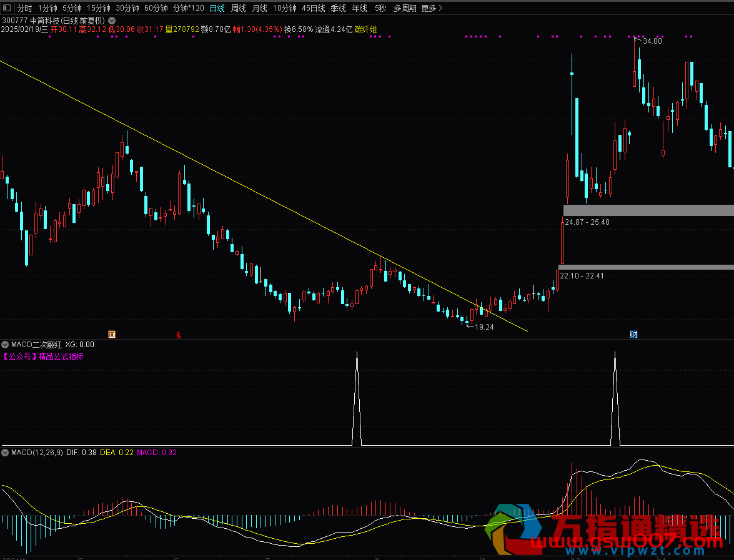Open the blue 财 financial report marker
Image resolution: width=734 pixels, height=560 pixels.
(633, 334)
